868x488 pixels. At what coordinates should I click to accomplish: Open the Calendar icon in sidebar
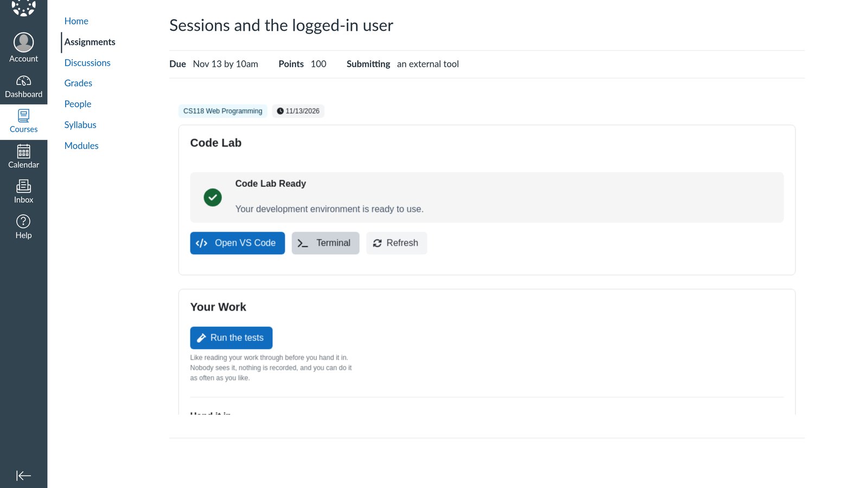pos(23,151)
